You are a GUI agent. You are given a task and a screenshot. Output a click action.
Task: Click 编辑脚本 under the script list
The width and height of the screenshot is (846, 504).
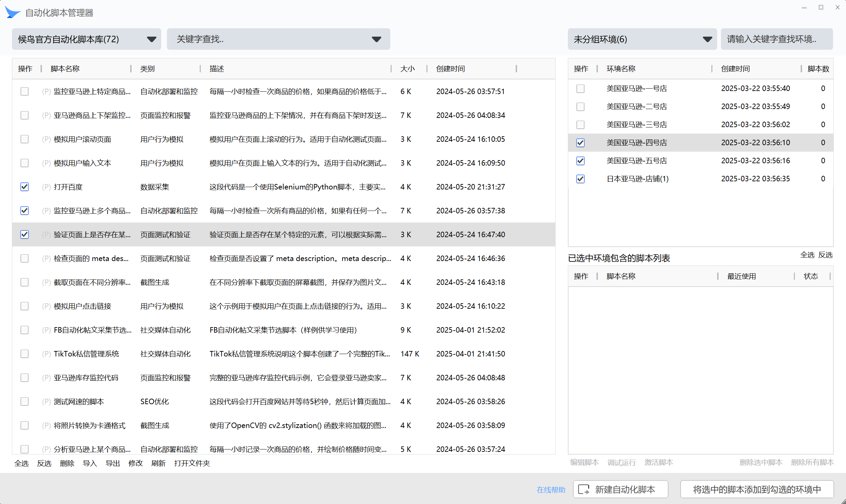(584, 462)
